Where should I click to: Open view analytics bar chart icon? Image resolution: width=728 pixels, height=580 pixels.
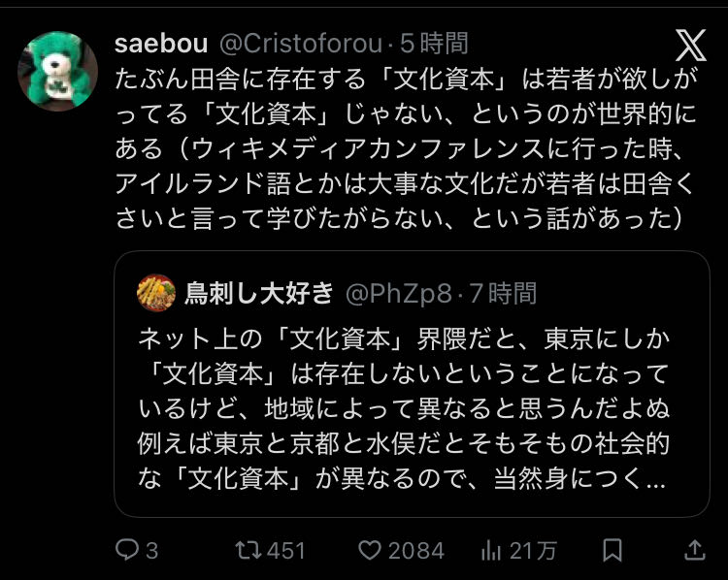(492, 551)
